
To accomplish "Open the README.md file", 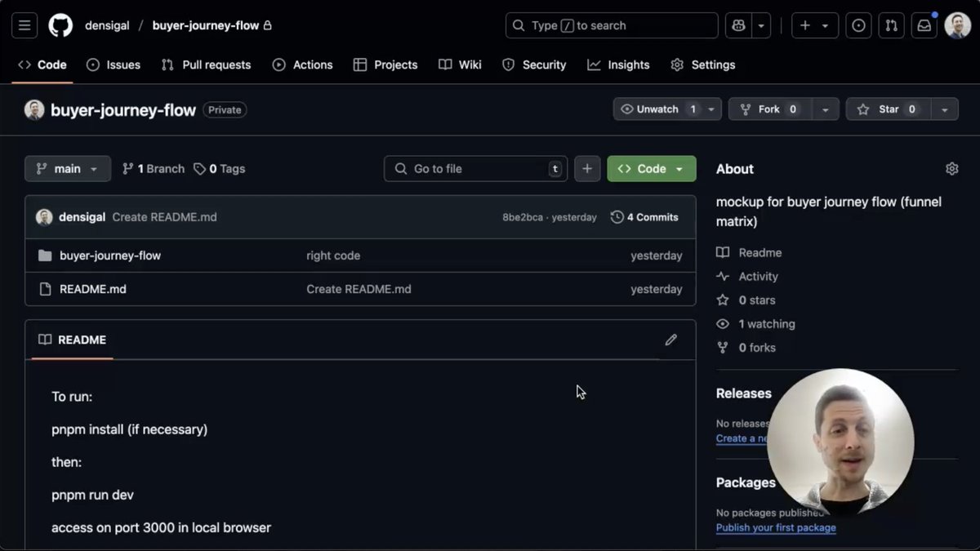I will tap(93, 289).
